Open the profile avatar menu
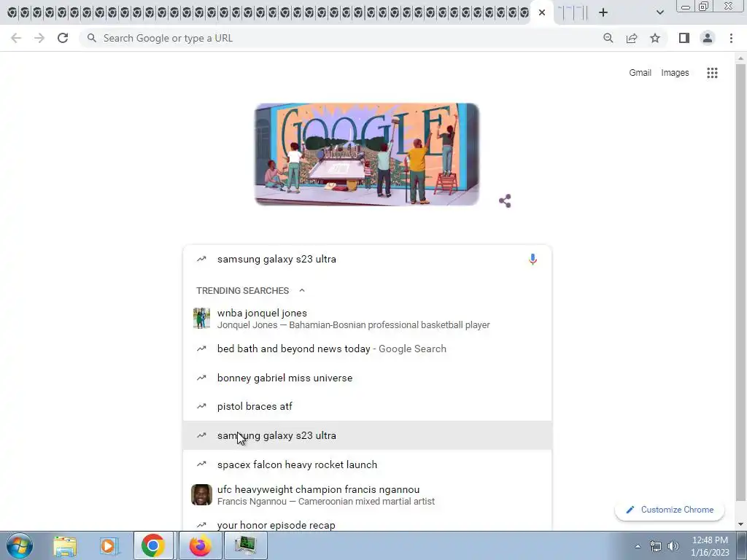 click(x=708, y=38)
